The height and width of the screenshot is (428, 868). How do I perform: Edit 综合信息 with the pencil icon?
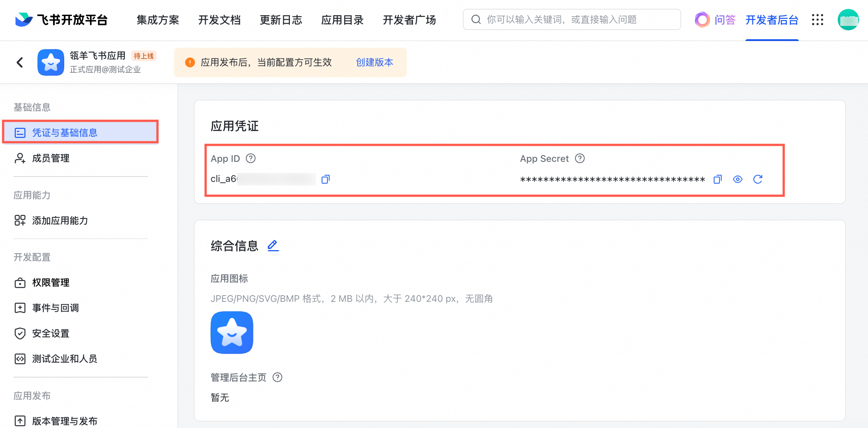point(273,246)
